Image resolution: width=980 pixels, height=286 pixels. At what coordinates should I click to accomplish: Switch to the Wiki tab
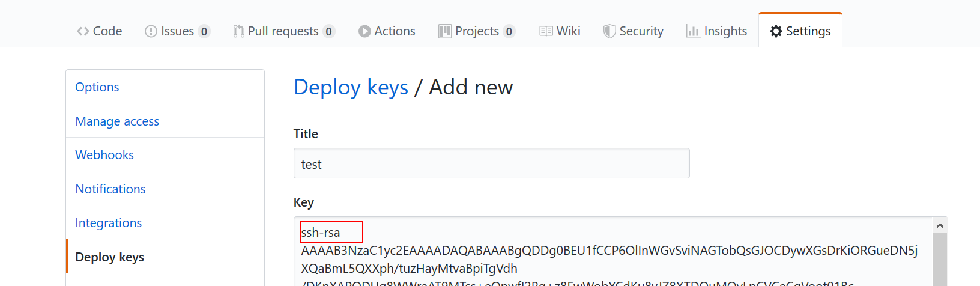click(x=567, y=31)
